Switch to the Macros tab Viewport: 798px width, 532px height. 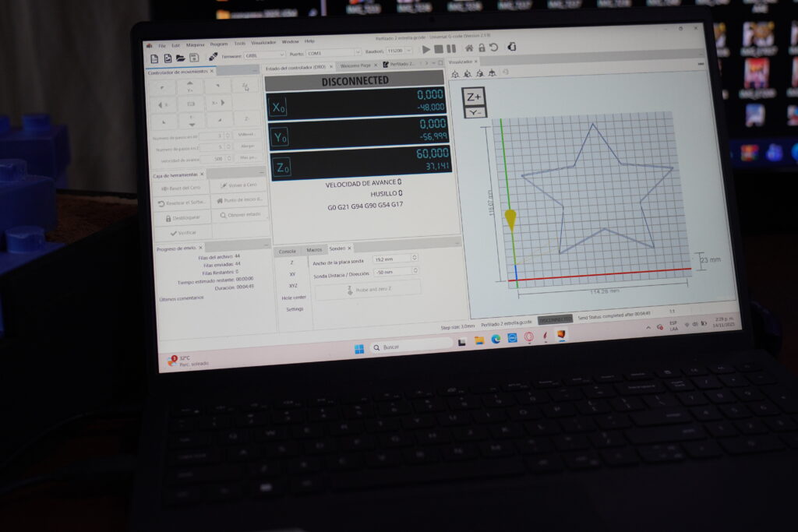point(314,250)
